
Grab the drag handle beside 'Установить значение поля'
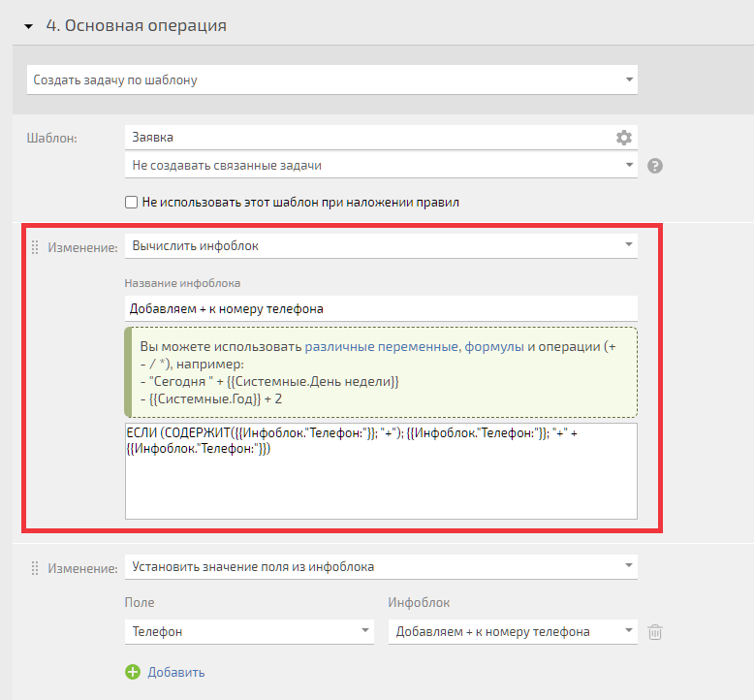pos(35,568)
